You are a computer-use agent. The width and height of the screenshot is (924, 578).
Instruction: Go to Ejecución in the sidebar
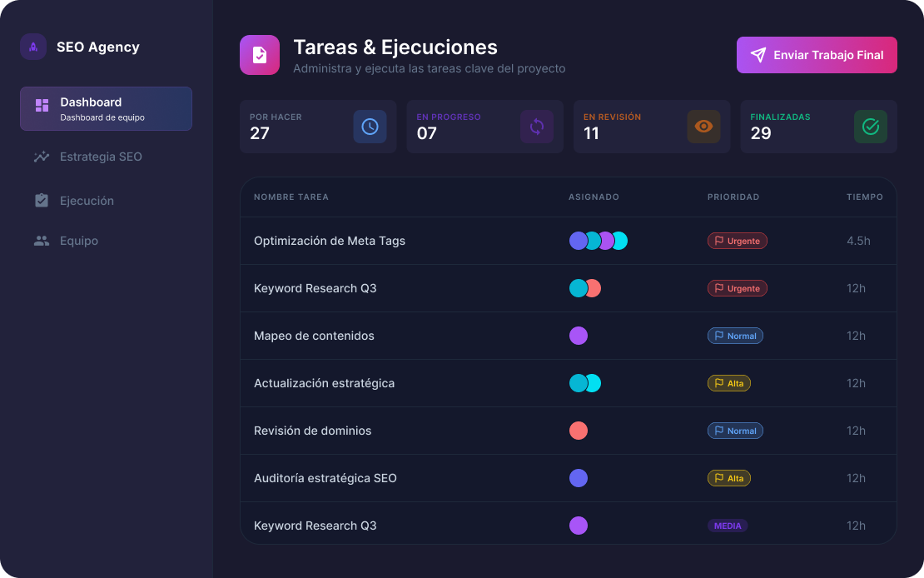(87, 201)
